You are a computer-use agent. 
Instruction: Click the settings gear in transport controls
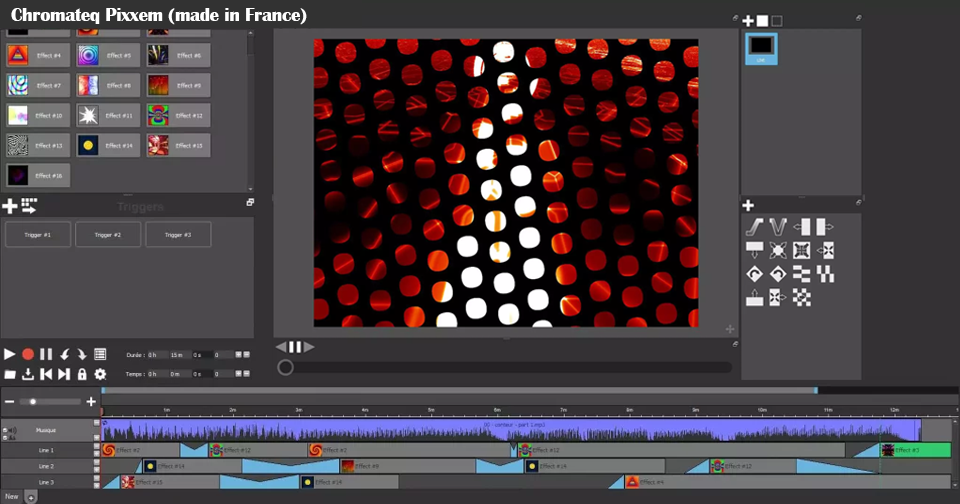[x=100, y=374]
